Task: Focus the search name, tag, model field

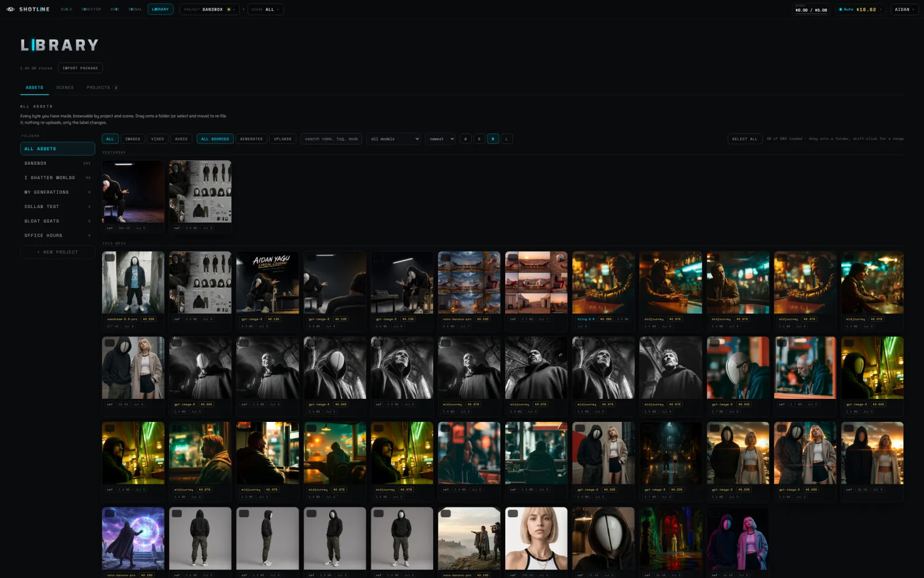Action: 331,139
